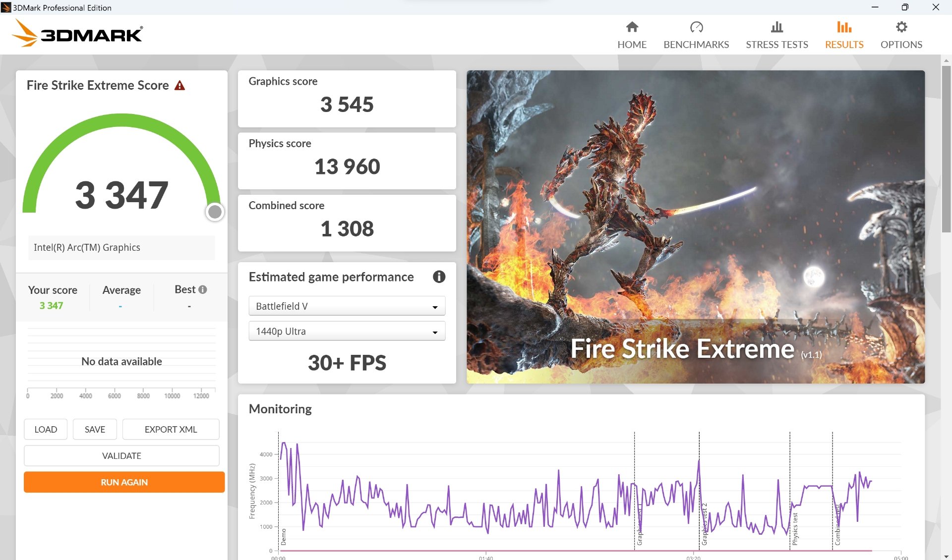
Task: Click the scrollbar down arrow
Action: point(946,556)
